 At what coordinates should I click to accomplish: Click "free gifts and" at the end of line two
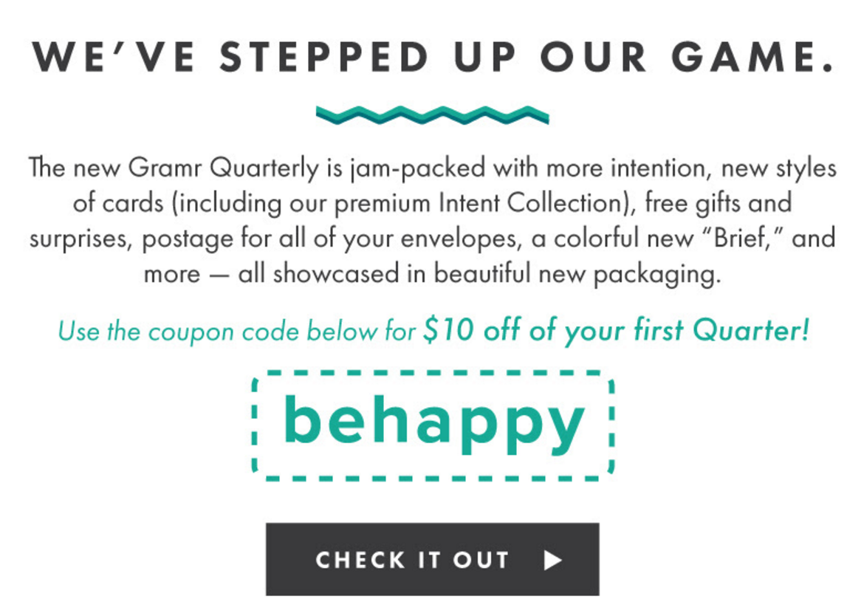point(719,203)
